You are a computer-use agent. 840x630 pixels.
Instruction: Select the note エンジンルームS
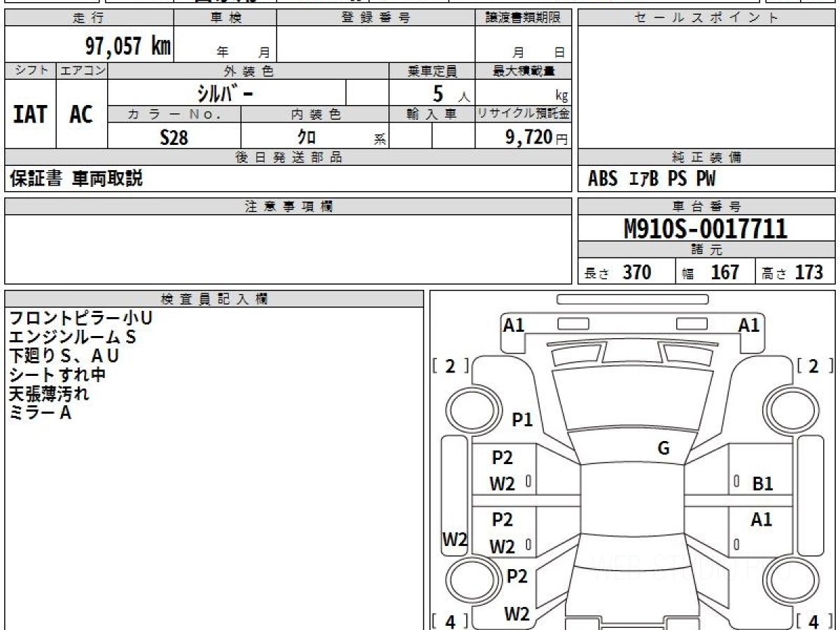coord(72,337)
